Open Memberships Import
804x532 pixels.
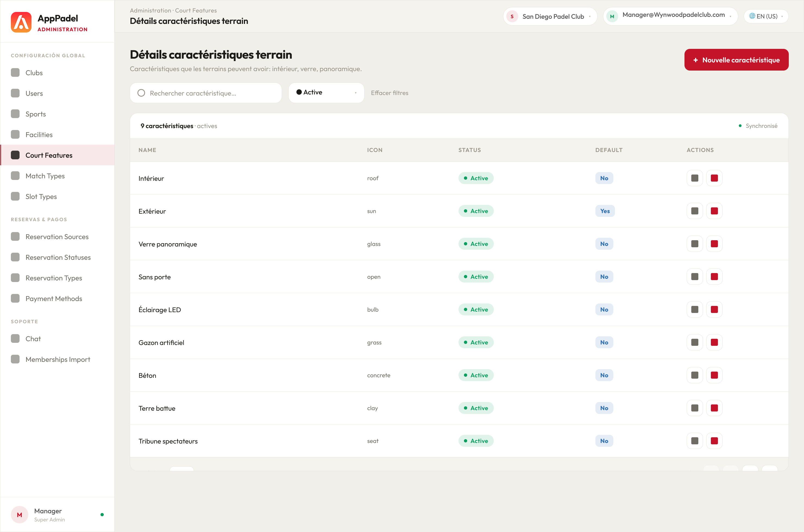pos(57,359)
